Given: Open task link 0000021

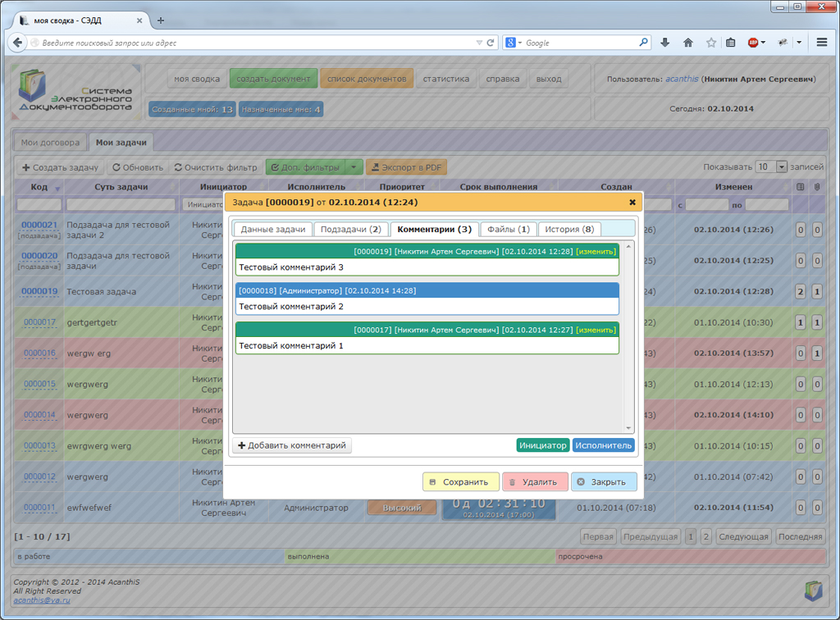Looking at the screenshot, I should coord(39,225).
